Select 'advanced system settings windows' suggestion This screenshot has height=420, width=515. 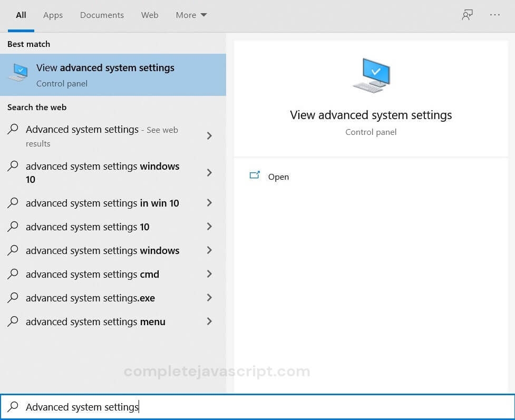coord(113,250)
